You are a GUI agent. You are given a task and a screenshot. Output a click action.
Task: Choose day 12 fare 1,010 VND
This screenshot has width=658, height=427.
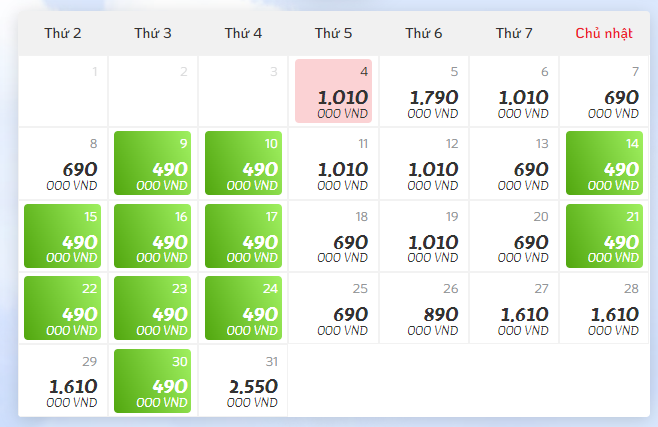[x=424, y=163]
